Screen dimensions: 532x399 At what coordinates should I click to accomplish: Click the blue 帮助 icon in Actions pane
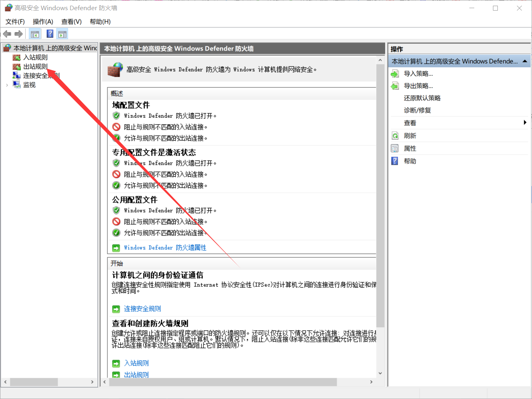click(x=395, y=161)
